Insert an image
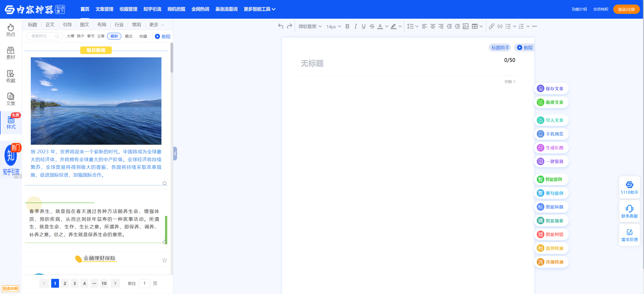The image size is (644, 294). tap(466, 26)
